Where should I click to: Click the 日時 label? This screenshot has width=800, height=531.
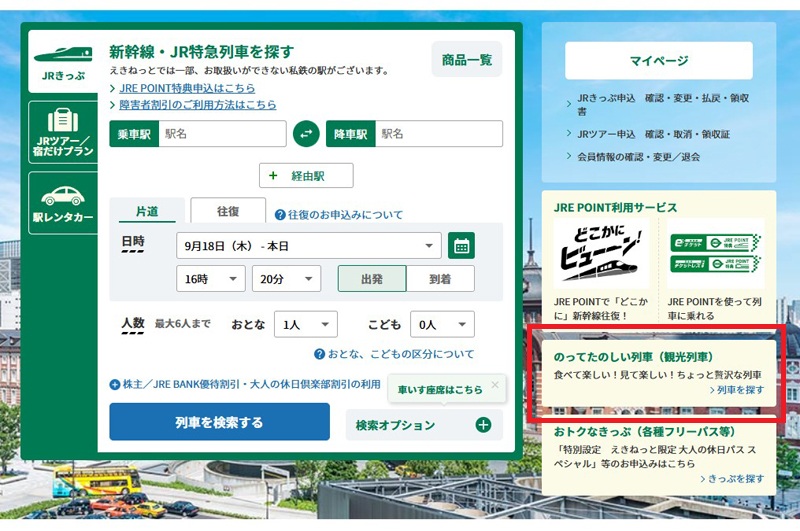(x=133, y=242)
